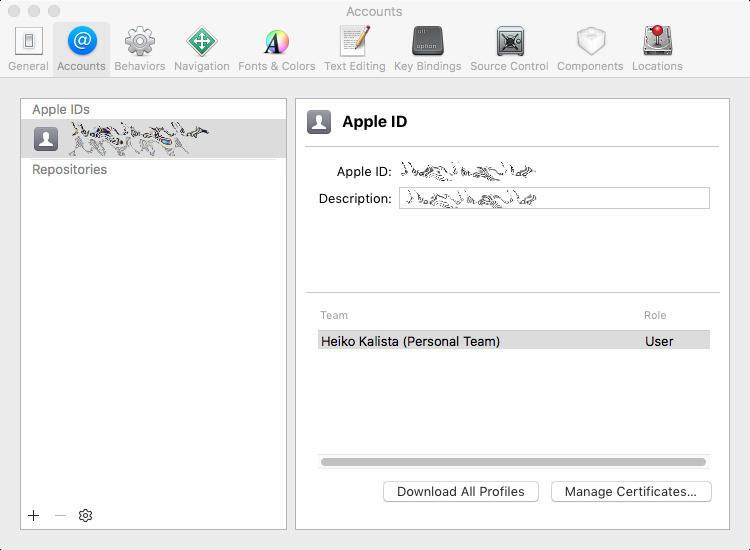
Task: Select Heiko Kalista (Personal Team) row
Action: pos(514,341)
